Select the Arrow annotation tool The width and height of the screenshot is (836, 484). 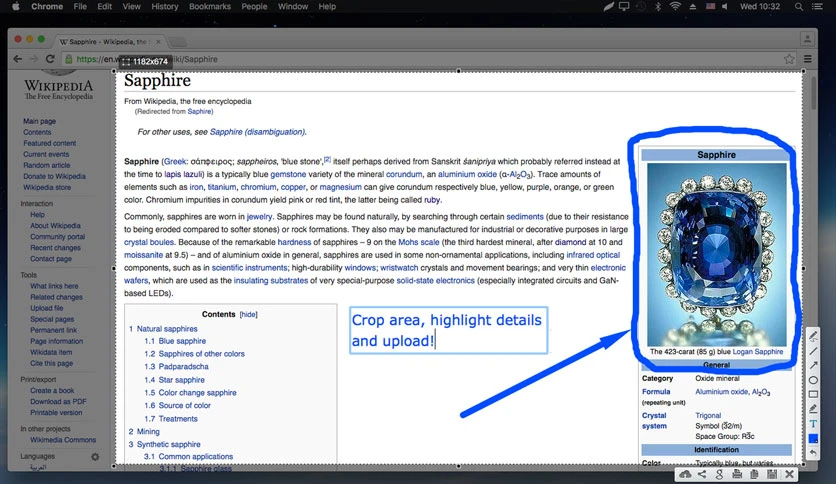[x=813, y=365]
